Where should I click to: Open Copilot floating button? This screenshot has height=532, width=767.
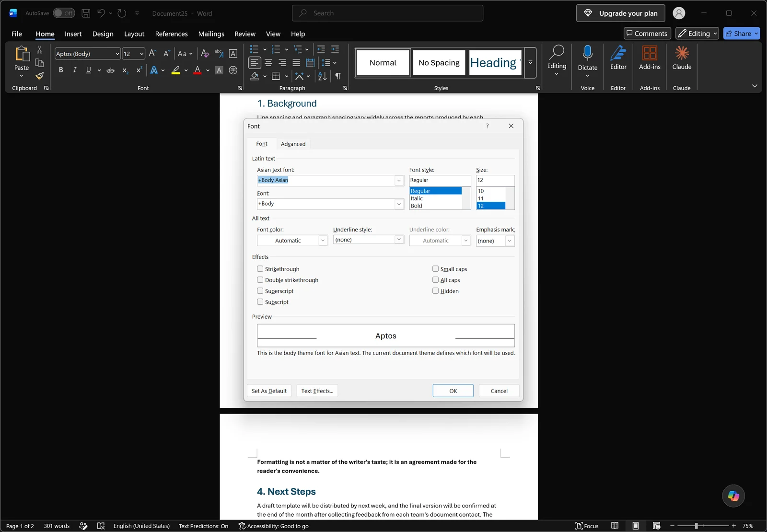click(x=733, y=496)
